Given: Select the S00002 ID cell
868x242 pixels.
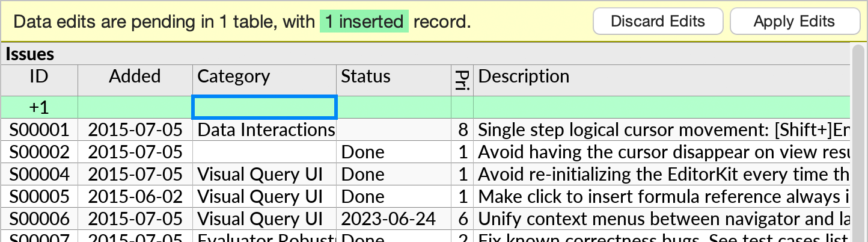Looking at the screenshot, I should pyautogui.click(x=39, y=152).
